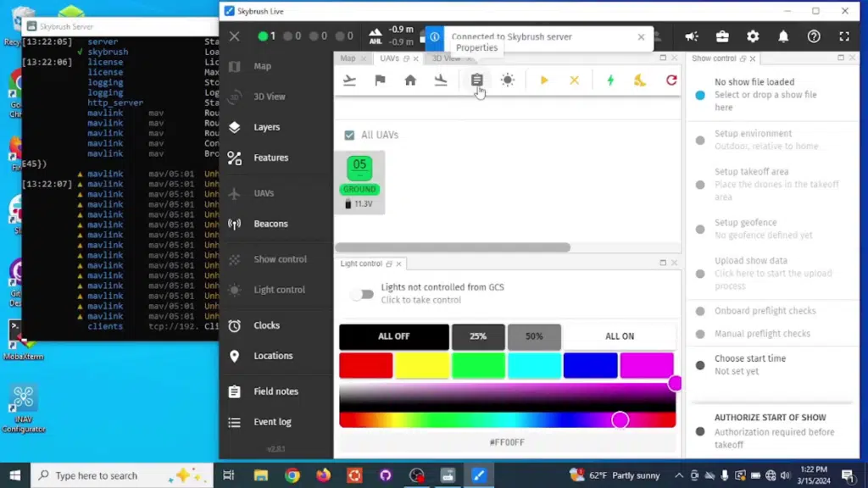868x488 pixels.
Task: Close the sidebar with the X icon
Action: 234,36
